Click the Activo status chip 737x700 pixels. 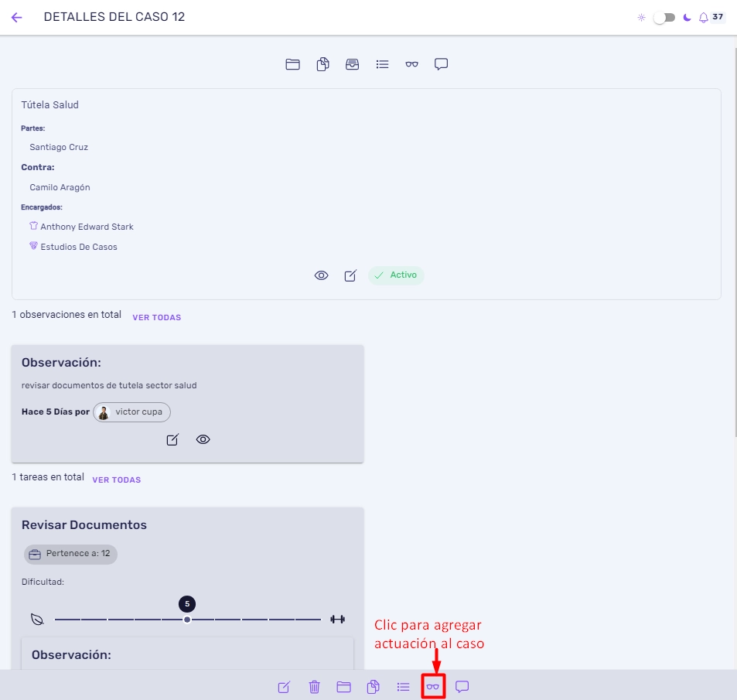[x=396, y=275]
